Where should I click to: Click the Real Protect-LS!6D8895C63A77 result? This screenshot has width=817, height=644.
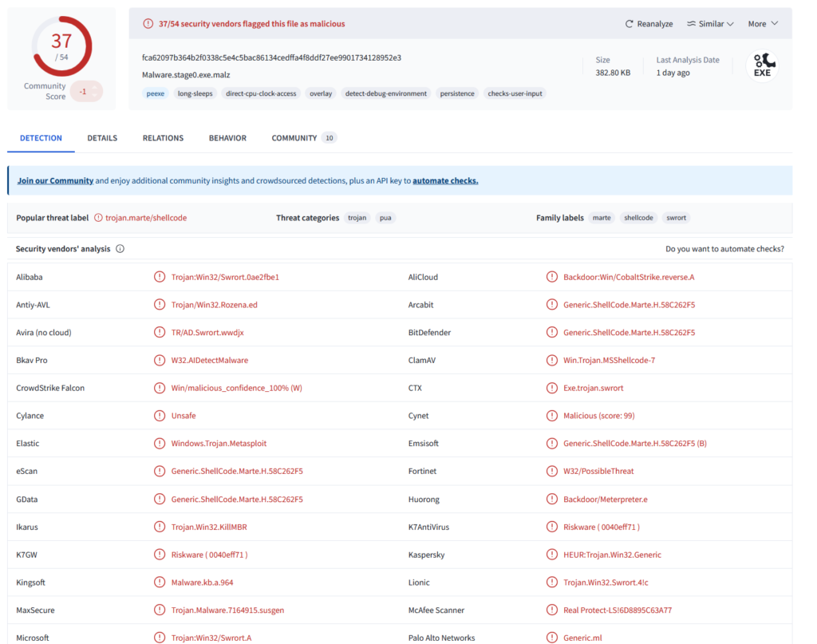pos(617,610)
